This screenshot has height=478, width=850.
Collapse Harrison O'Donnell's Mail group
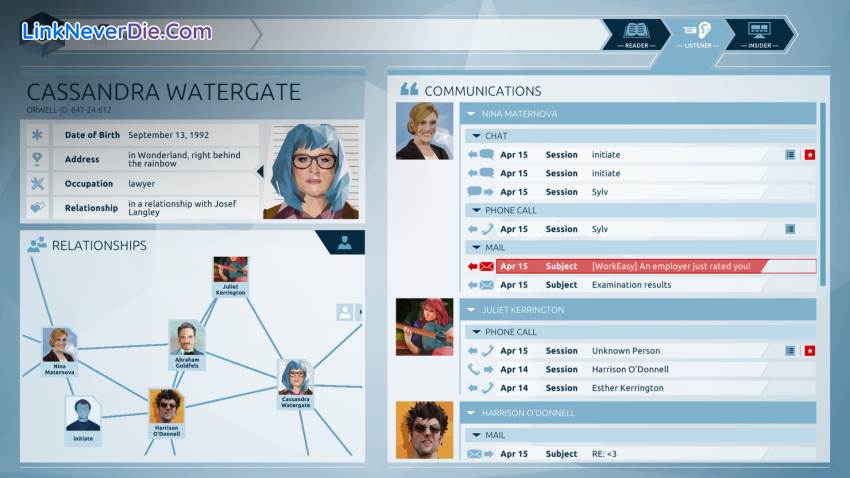[x=476, y=435]
